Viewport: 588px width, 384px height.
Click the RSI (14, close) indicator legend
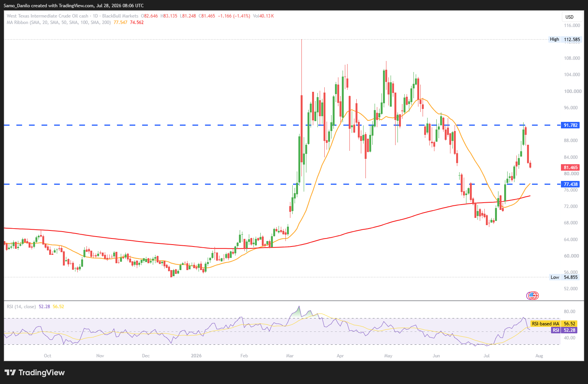coord(21,307)
